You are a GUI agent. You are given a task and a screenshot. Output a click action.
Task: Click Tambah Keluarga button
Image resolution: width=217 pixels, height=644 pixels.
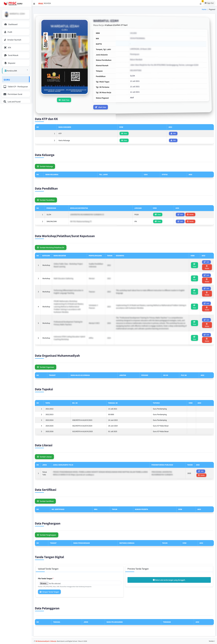click(45, 166)
